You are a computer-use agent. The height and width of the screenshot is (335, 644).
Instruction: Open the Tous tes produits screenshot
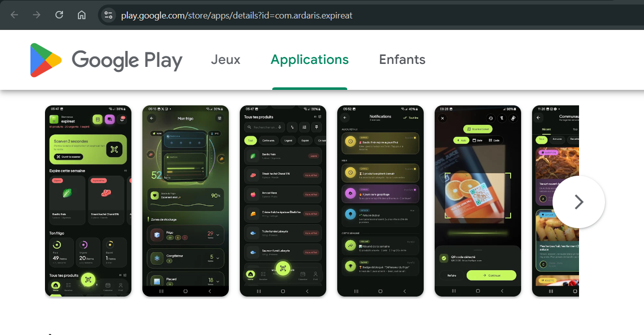(x=283, y=201)
